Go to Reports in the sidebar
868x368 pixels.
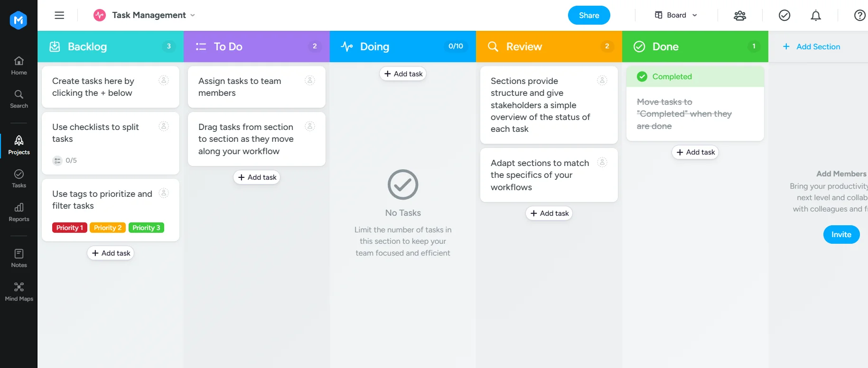pos(19,212)
